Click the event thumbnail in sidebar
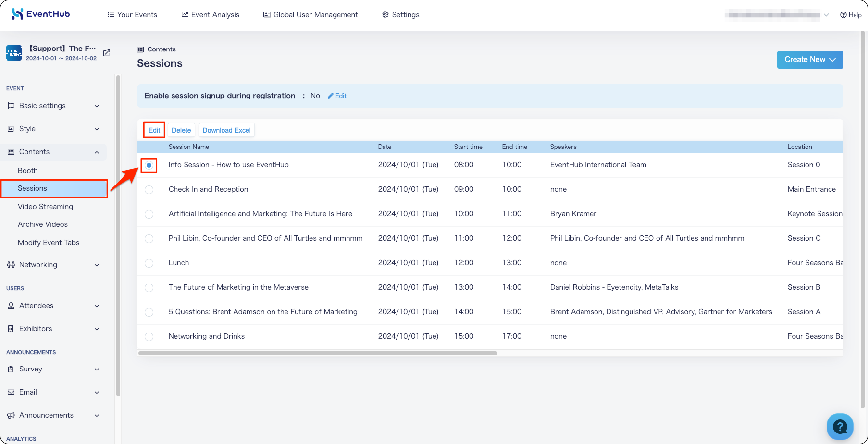868x444 pixels. pyautogui.click(x=14, y=53)
